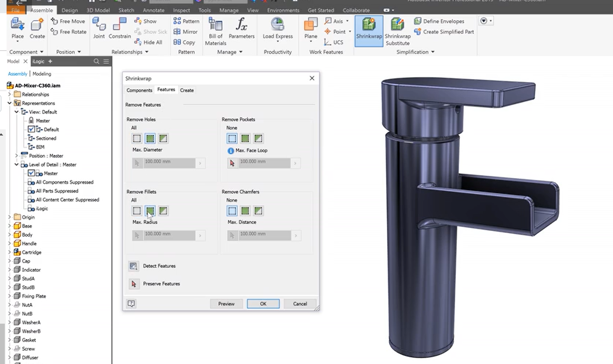613x364 pixels.
Task: Collapse Level of Detail : Master node
Action: point(17,164)
